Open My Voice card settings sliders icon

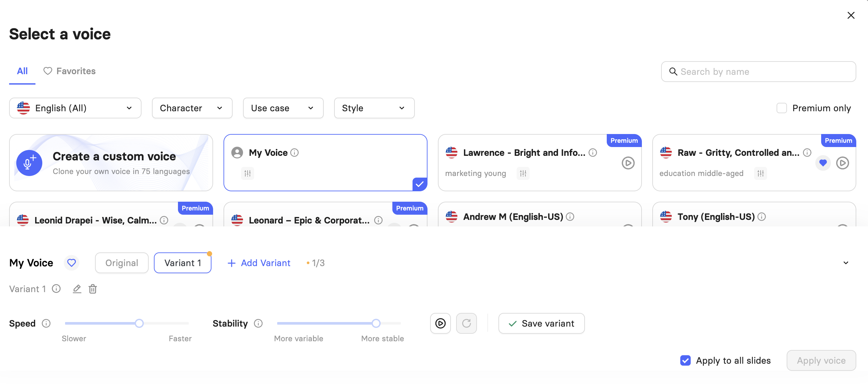[248, 173]
